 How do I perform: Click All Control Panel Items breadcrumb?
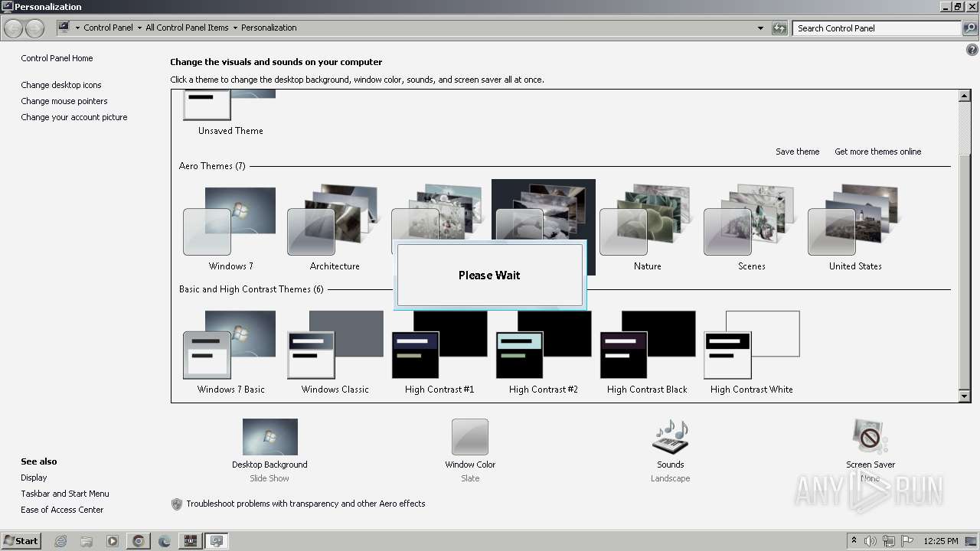pyautogui.click(x=187, y=28)
